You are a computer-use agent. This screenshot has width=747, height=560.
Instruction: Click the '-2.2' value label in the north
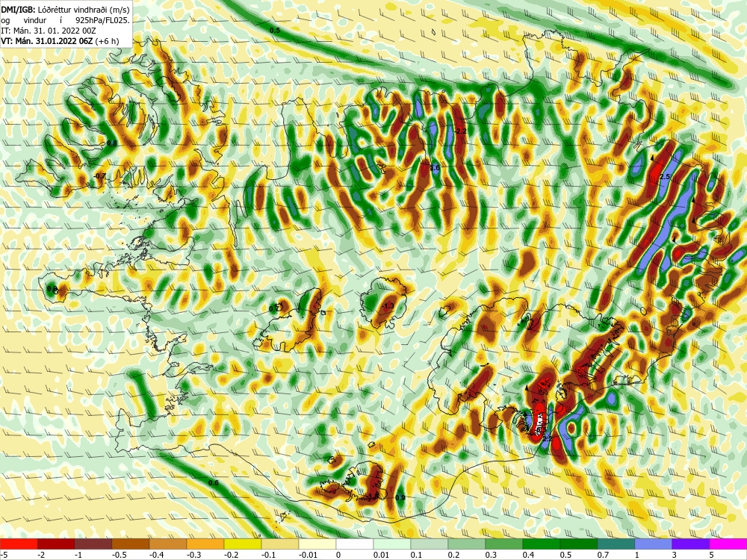coord(460,131)
